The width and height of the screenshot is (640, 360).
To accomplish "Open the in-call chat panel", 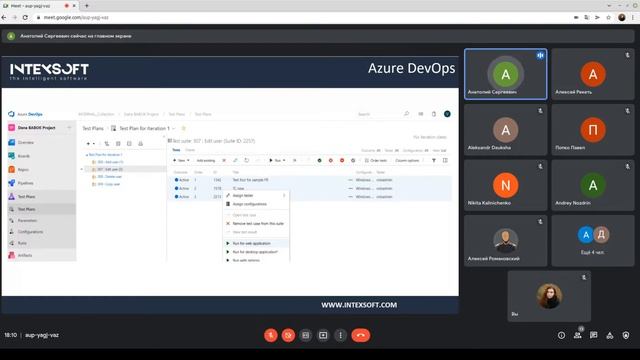I will coord(593,335).
